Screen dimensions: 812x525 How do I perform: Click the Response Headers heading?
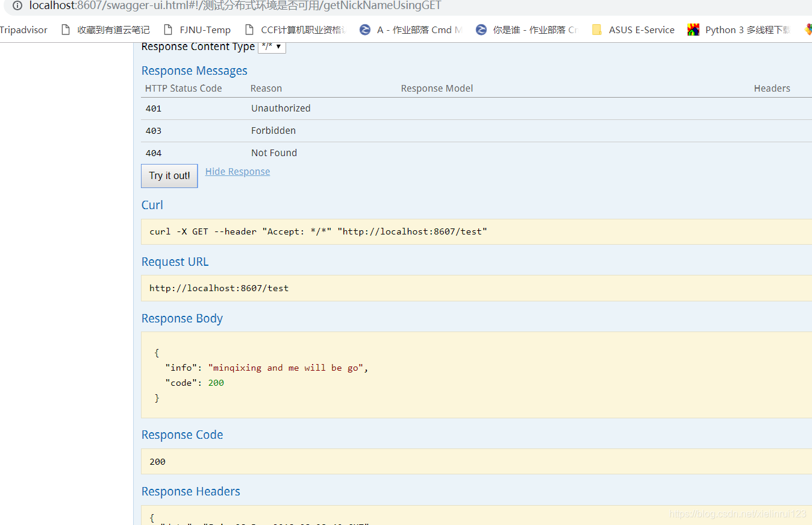[190, 491]
